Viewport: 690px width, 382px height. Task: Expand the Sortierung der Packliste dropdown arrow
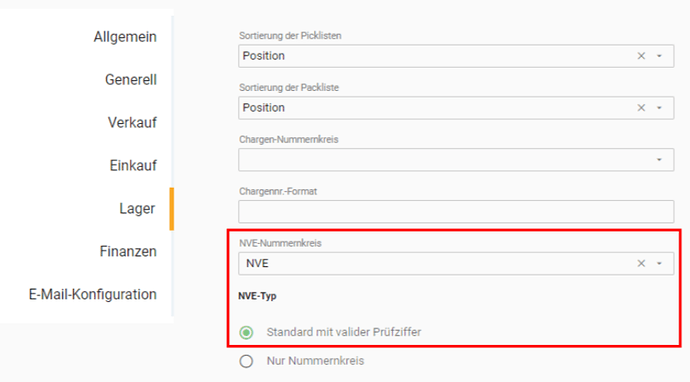pyautogui.click(x=659, y=108)
